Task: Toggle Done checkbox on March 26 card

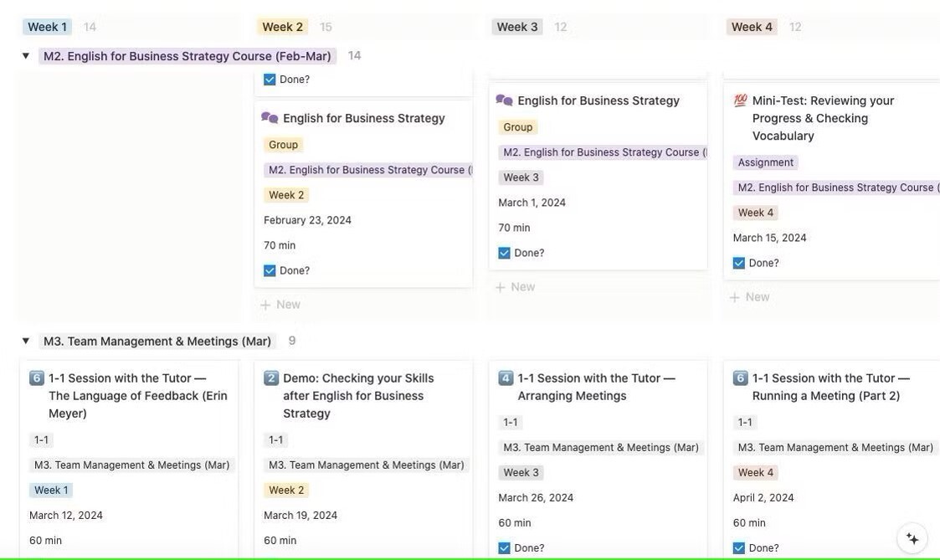Action: [x=504, y=548]
